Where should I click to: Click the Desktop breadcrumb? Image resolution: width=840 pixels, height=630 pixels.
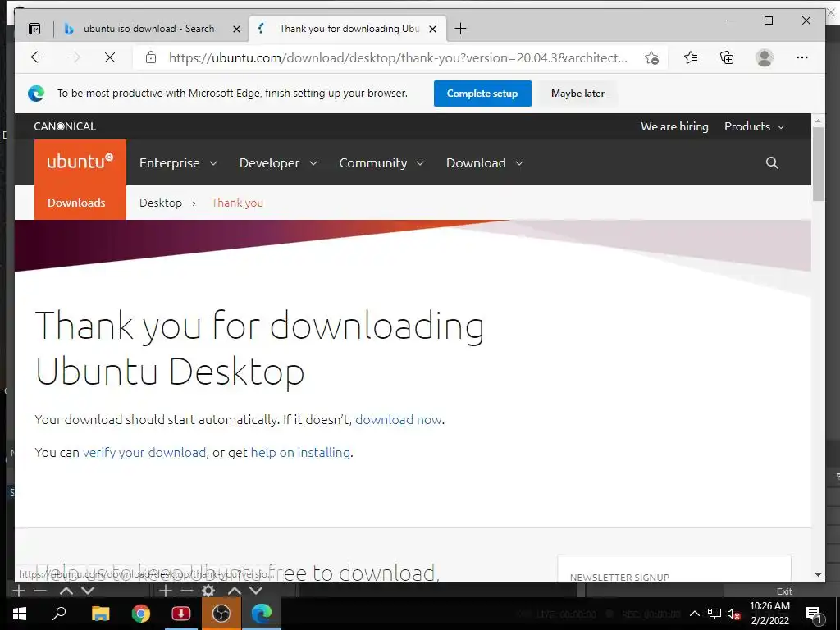(161, 203)
